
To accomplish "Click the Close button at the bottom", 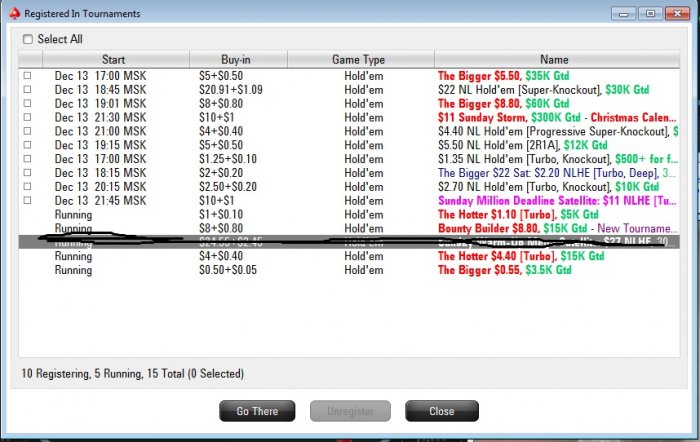I will coord(442,411).
